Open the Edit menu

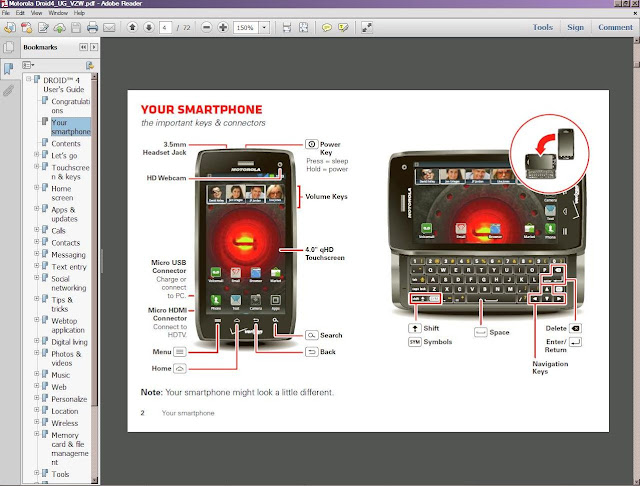click(20, 13)
